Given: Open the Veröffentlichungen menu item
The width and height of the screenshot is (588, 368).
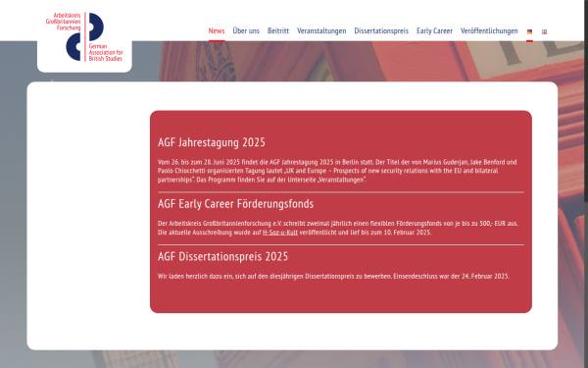Looking at the screenshot, I should pos(489,30).
